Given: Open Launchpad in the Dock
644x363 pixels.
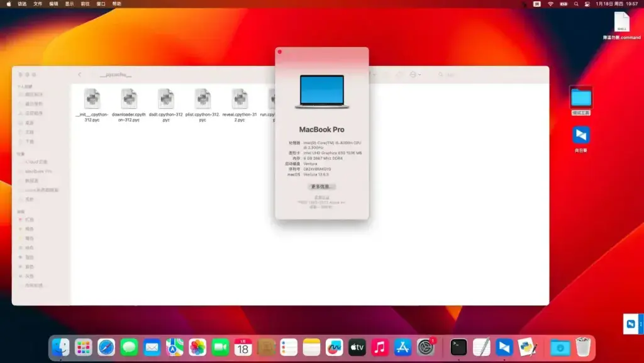Looking at the screenshot, I should (84, 348).
